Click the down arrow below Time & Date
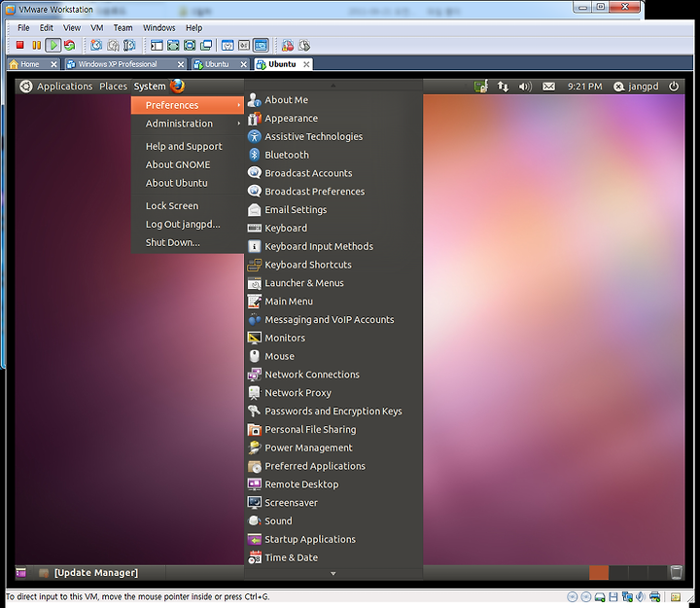Screen dimensions: 700x608 pos(333,573)
